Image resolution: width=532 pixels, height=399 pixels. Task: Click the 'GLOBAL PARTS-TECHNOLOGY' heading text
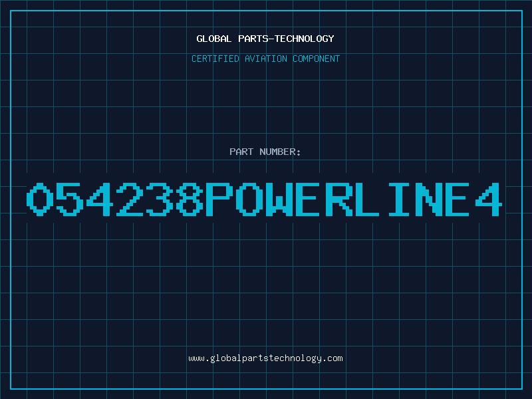(265, 39)
